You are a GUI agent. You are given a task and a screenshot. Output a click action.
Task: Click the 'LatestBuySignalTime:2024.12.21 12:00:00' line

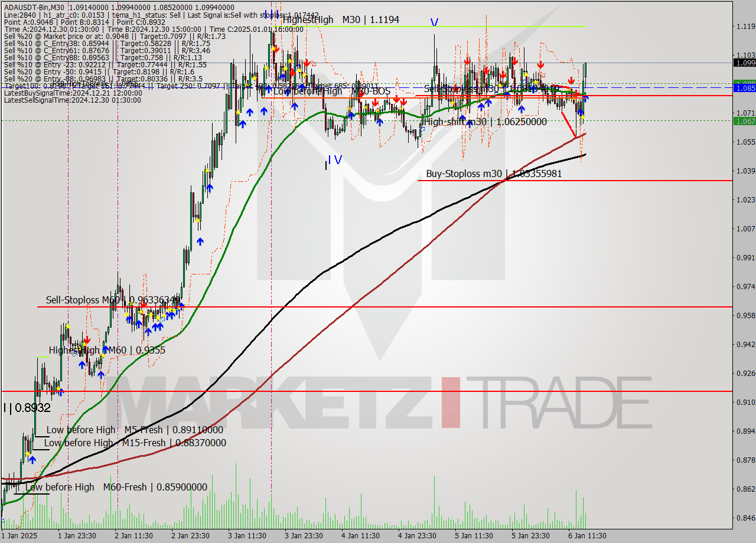[73, 93]
